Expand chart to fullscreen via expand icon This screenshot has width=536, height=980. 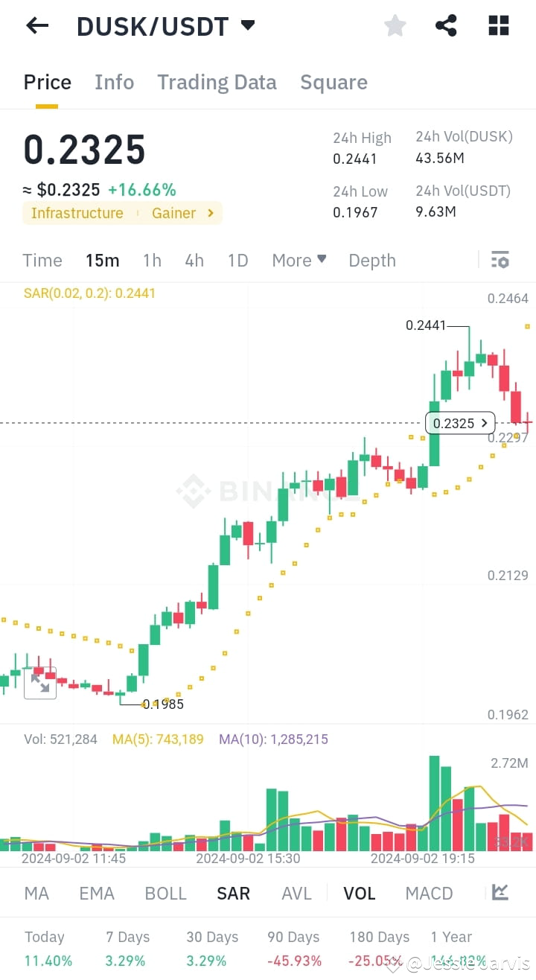tap(40, 683)
